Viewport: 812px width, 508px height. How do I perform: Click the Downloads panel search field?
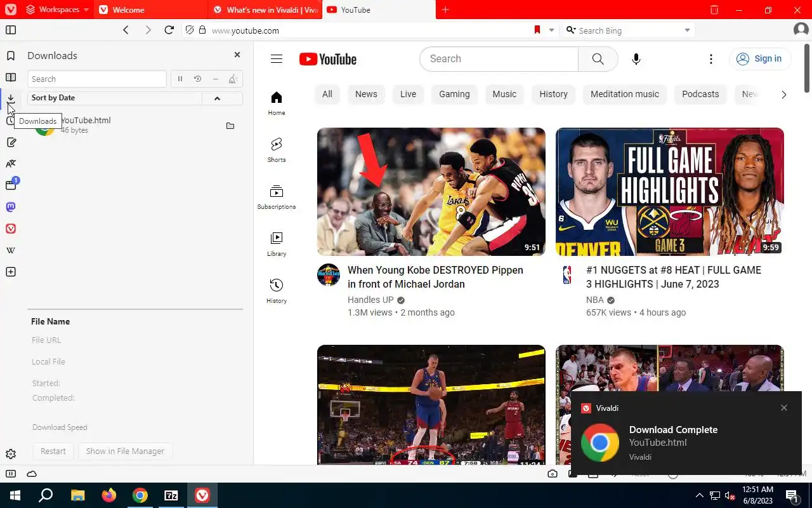(97, 79)
